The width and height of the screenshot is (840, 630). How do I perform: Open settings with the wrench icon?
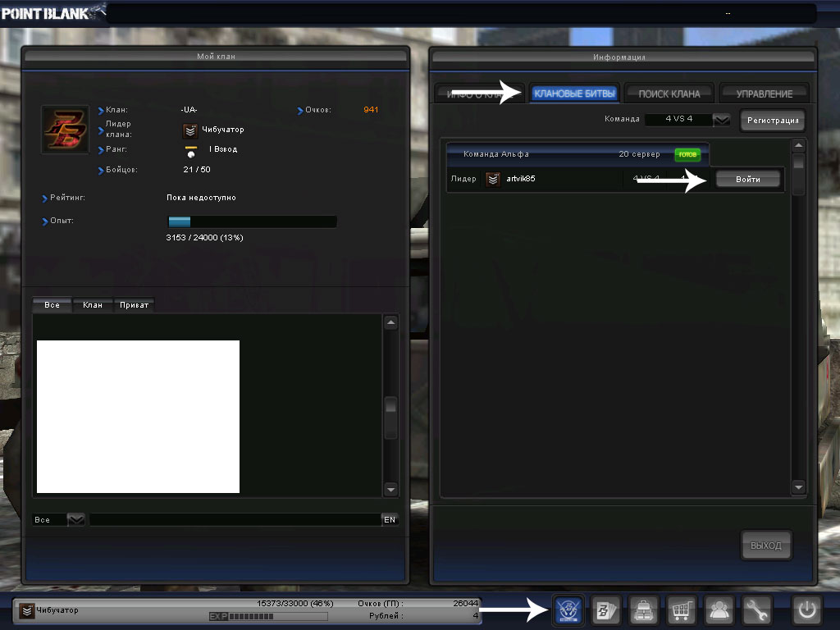[757, 610]
